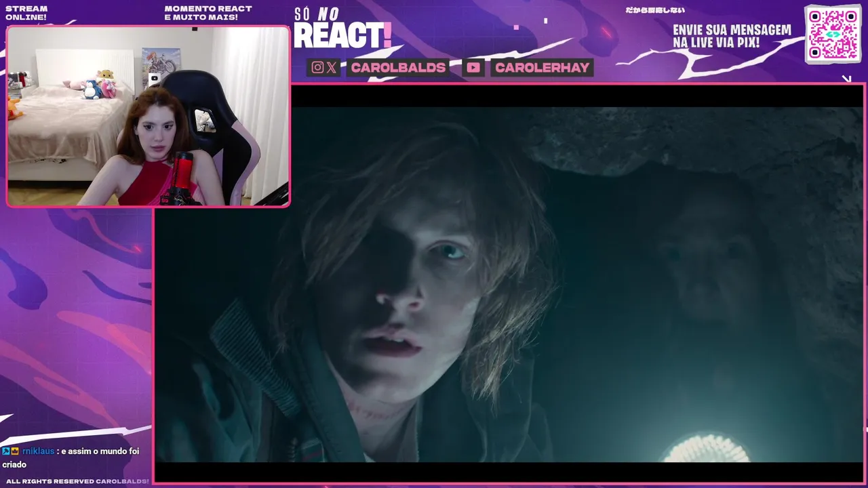Click the 'STREAM ONLINE!' label

coord(26,13)
